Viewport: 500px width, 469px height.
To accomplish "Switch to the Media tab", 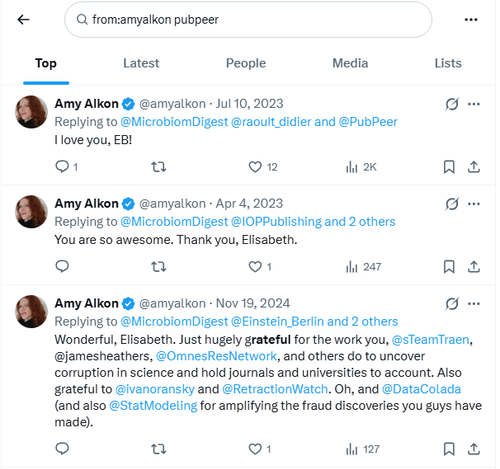I will pyautogui.click(x=350, y=63).
